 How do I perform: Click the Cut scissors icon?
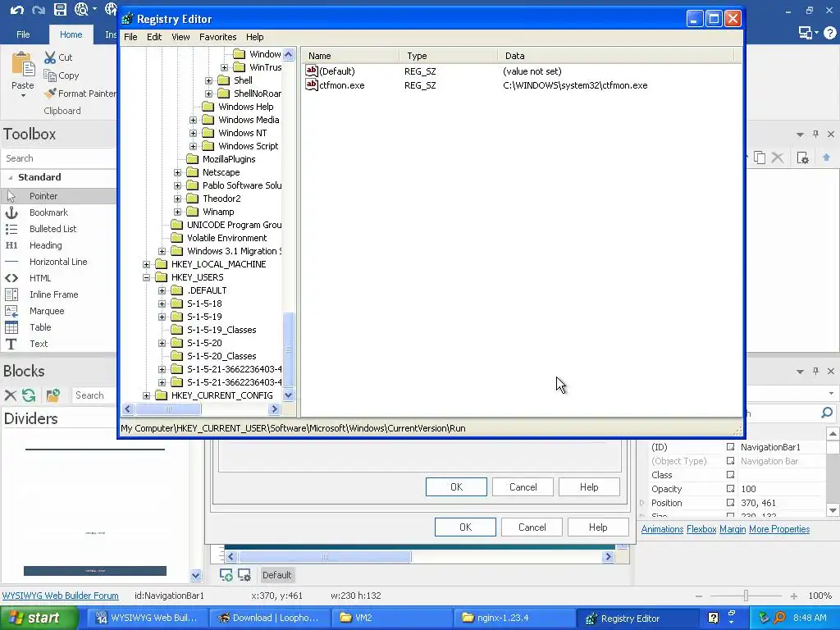pyautogui.click(x=50, y=57)
